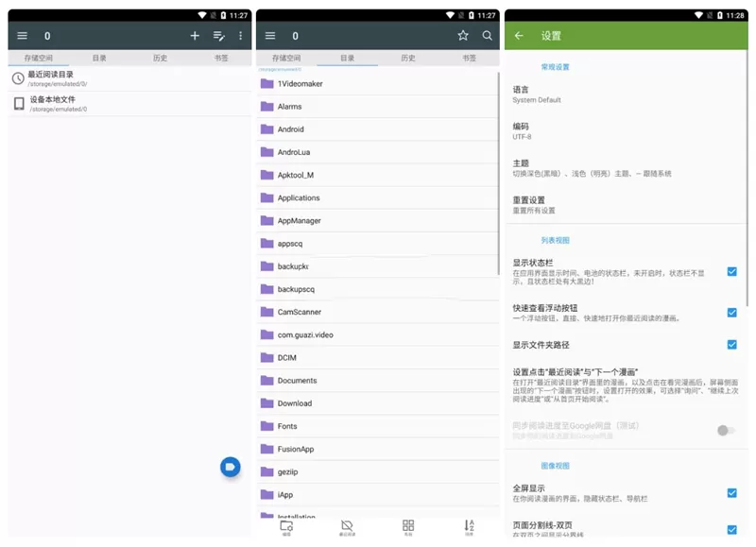Select 目录 tab in left screen
The height and width of the screenshot is (547, 756).
point(99,58)
